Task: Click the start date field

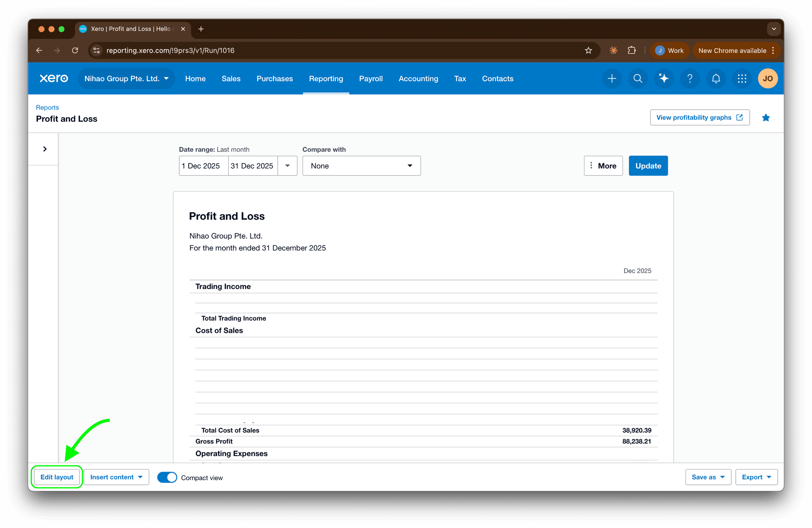Action: coord(203,165)
